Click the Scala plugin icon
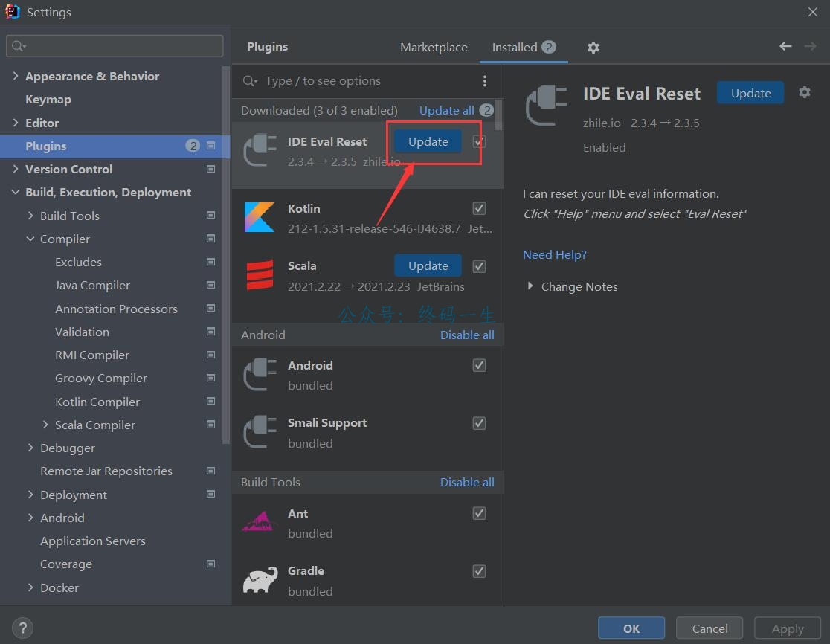The height and width of the screenshot is (644, 830). [260, 275]
